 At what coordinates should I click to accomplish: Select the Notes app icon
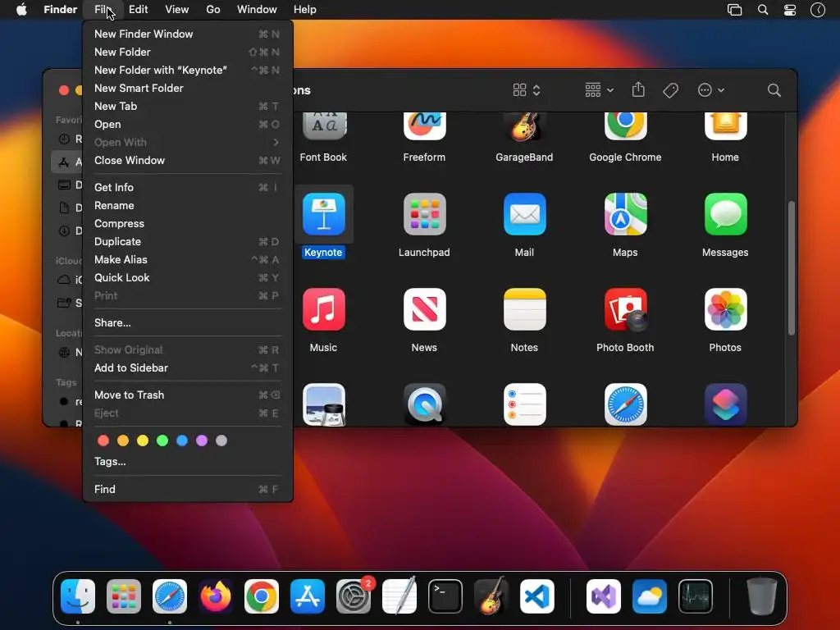(x=524, y=309)
